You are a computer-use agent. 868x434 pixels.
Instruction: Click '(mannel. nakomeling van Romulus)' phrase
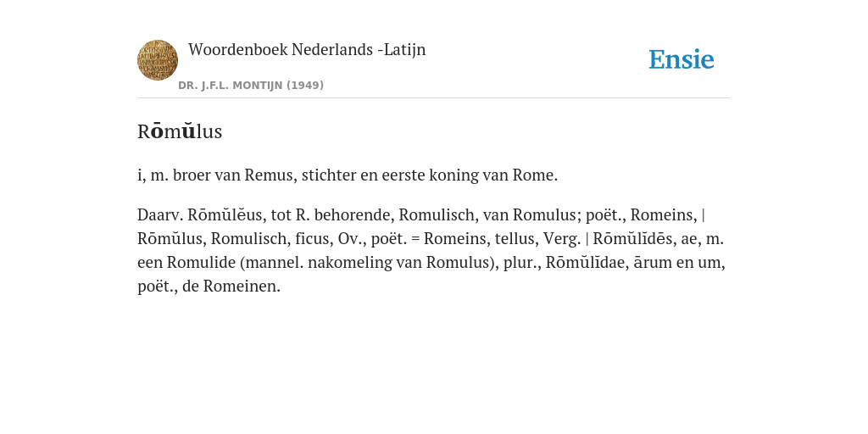[x=370, y=263]
